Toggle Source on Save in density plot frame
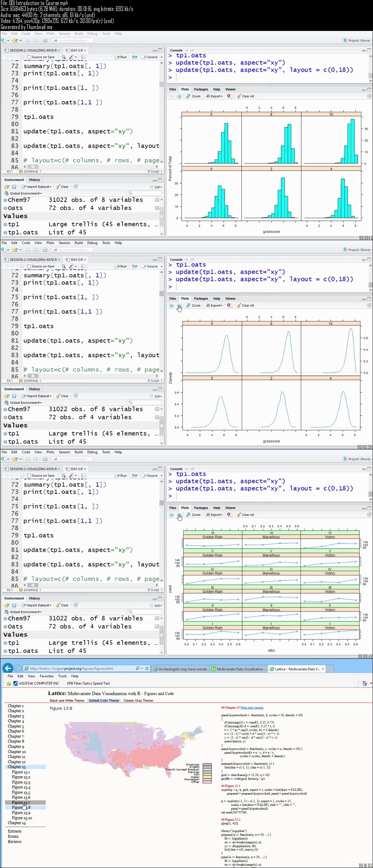This screenshot has width=373, height=868. tap(29, 266)
